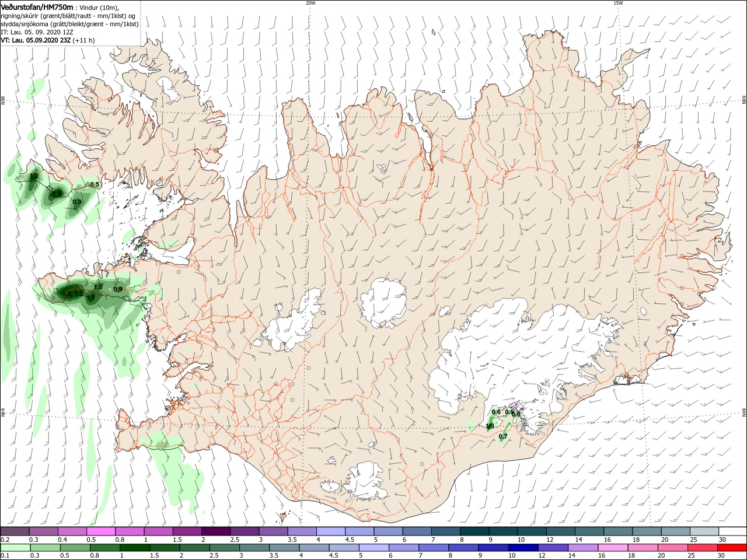Click the 1.9 precipitation value in southeast

(490, 426)
